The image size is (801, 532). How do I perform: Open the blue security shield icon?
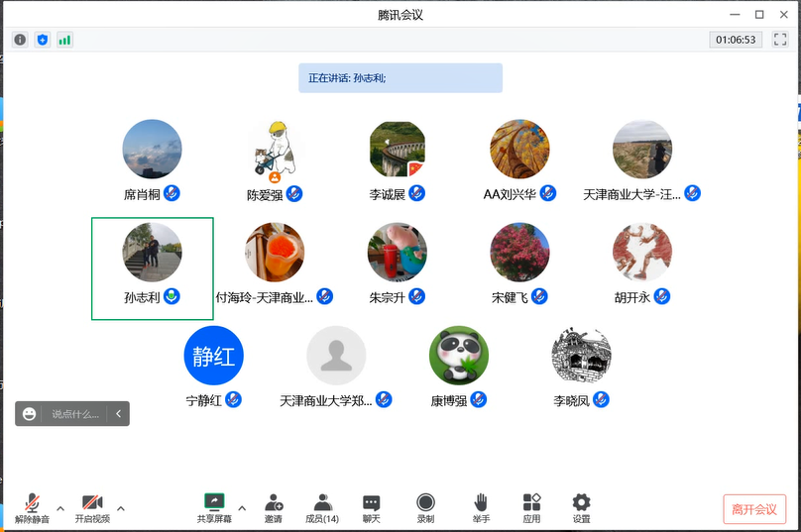coord(42,40)
